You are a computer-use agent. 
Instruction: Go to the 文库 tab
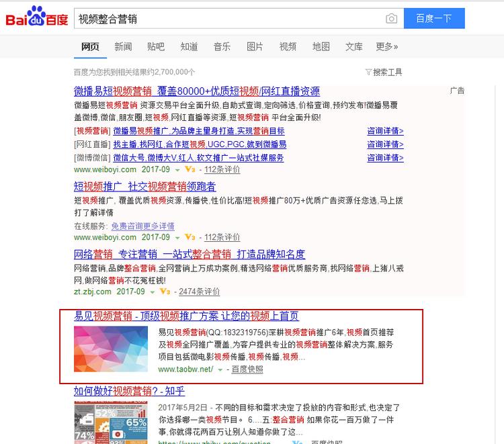pos(354,47)
